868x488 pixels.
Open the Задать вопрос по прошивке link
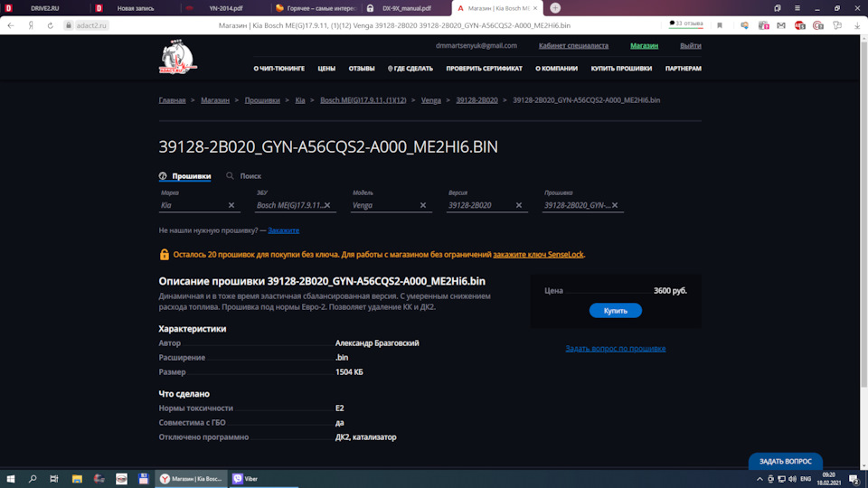coord(615,349)
